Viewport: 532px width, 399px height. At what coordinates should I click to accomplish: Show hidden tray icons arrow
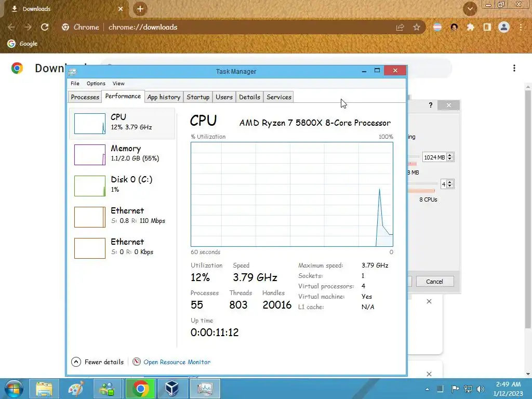427,389
